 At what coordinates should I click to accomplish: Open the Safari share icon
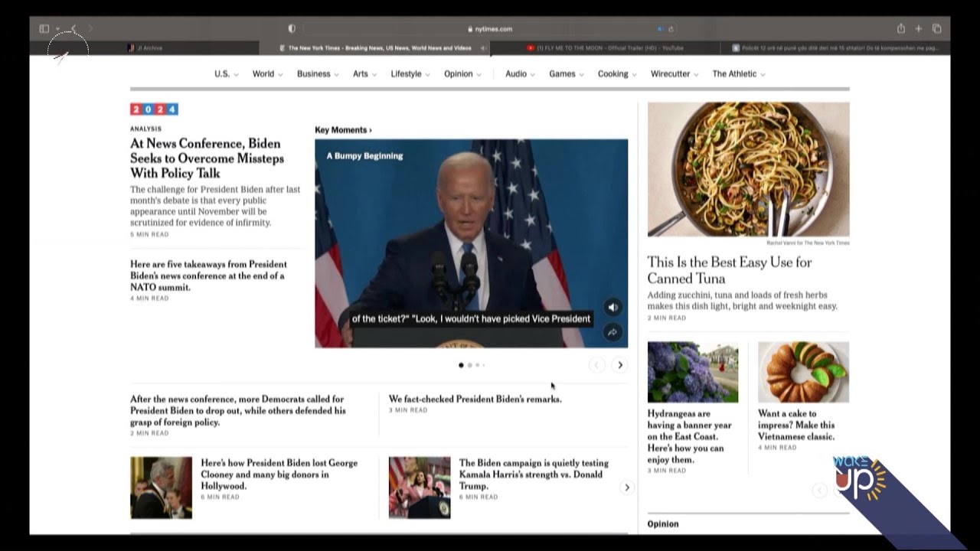pyautogui.click(x=901, y=29)
